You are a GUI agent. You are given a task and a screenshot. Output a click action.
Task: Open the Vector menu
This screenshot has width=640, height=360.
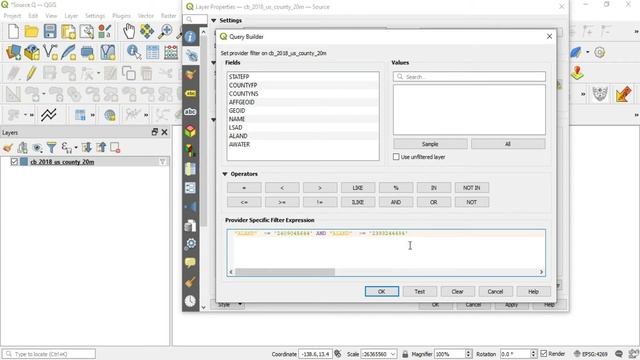146,16
